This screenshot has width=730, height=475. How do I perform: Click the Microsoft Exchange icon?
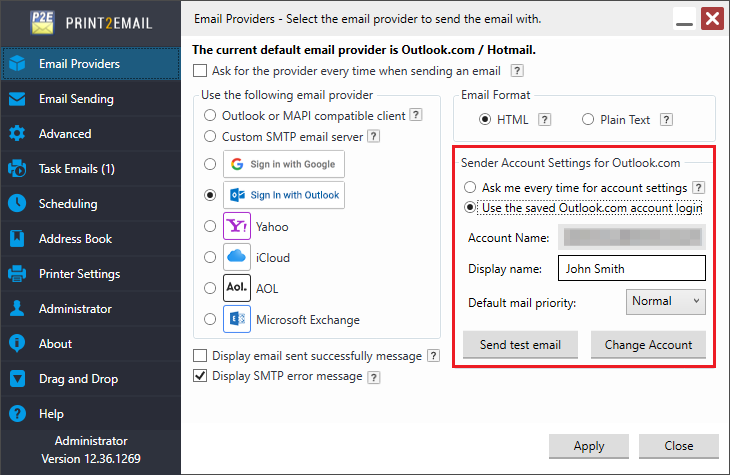tap(236, 320)
